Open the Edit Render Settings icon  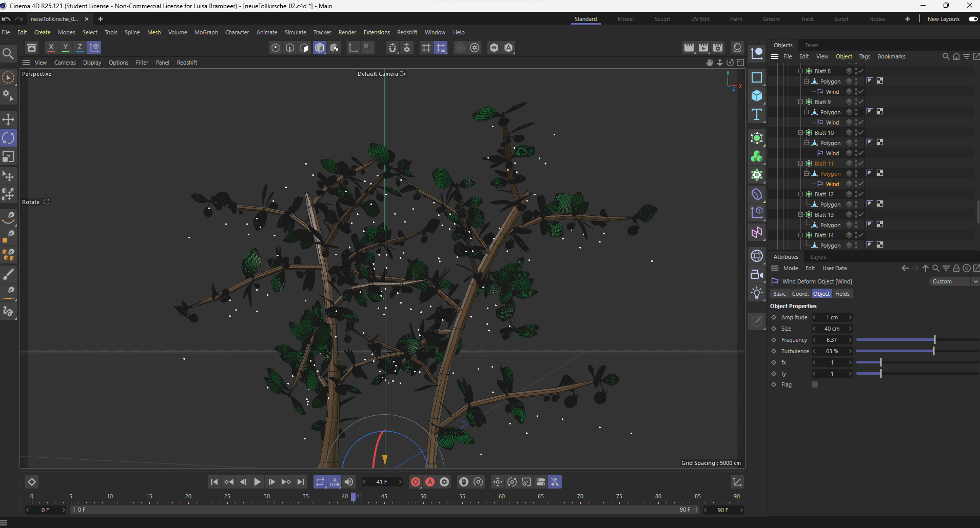point(718,48)
